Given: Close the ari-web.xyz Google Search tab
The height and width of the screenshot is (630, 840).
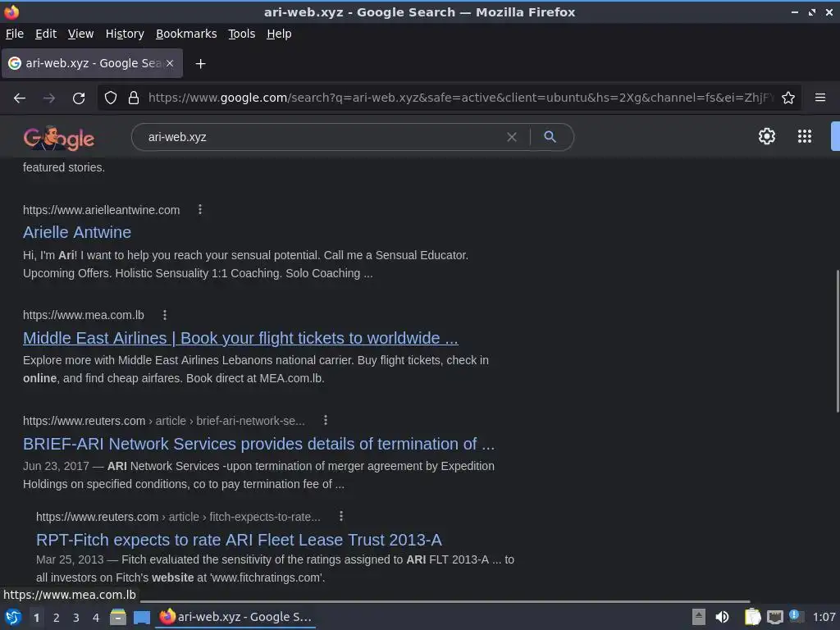Looking at the screenshot, I should click(170, 63).
